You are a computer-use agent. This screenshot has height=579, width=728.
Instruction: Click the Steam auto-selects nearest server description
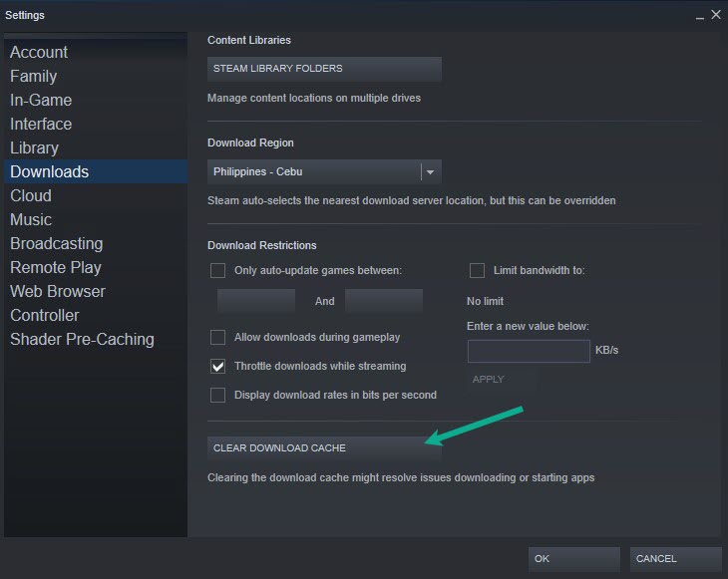(411, 201)
